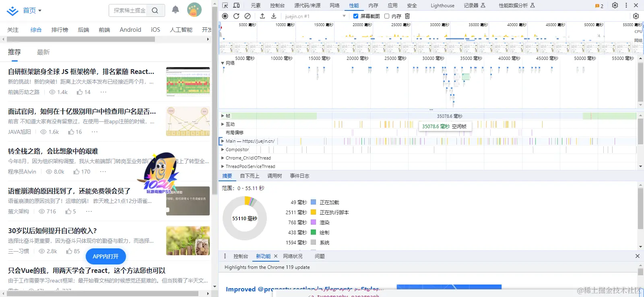
Task: Click the search magnifier icon
Action: (x=155, y=10)
